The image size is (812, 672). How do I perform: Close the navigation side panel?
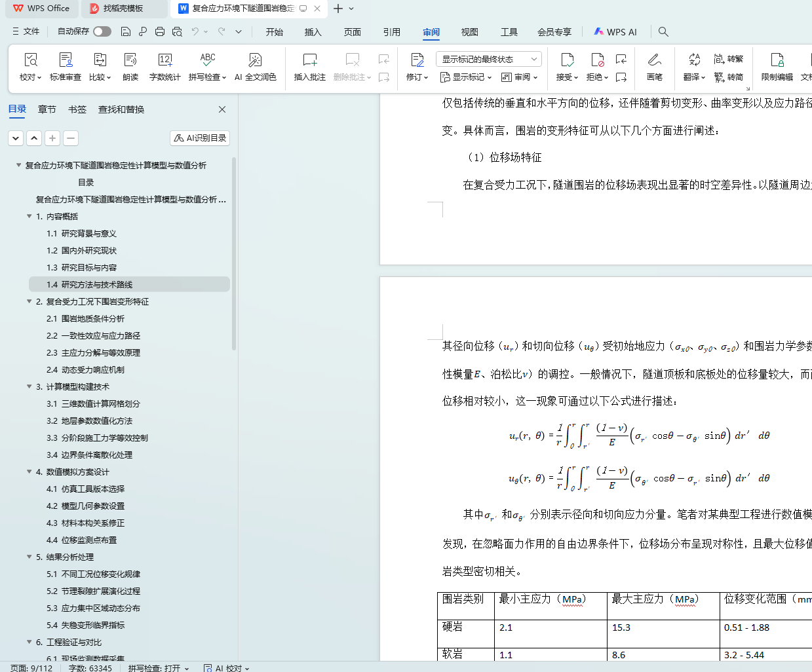click(x=222, y=109)
